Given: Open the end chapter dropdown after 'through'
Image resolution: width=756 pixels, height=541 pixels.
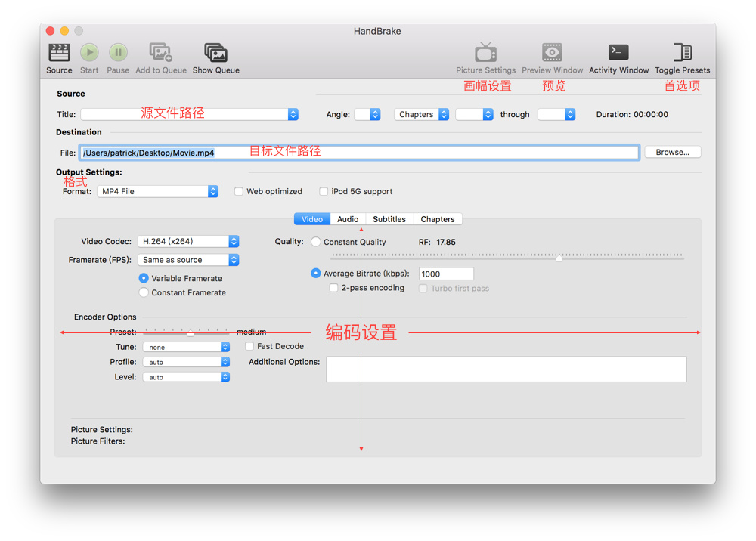Looking at the screenshot, I should coord(556,114).
